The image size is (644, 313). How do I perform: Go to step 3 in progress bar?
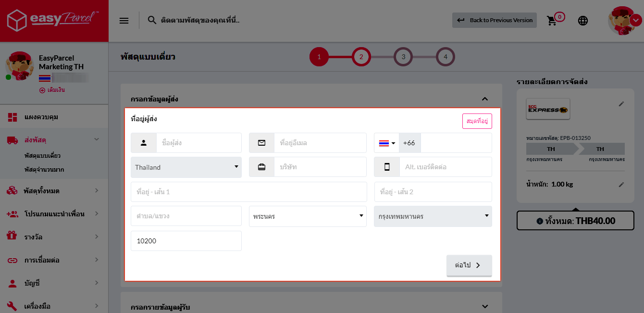point(403,57)
